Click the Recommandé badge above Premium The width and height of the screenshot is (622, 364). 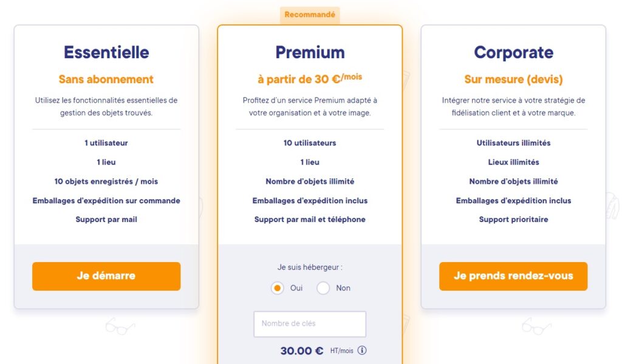tap(310, 15)
